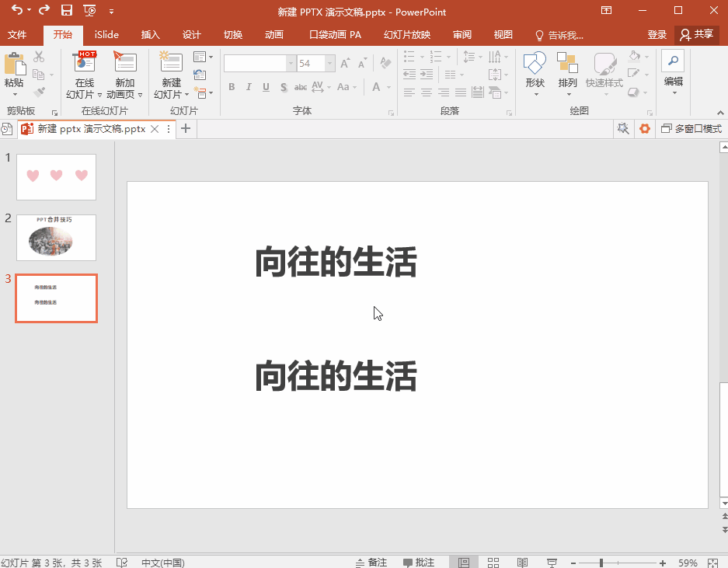This screenshot has width=728, height=568.
Task: Toggle Italic text formatting
Action: (249, 87)
